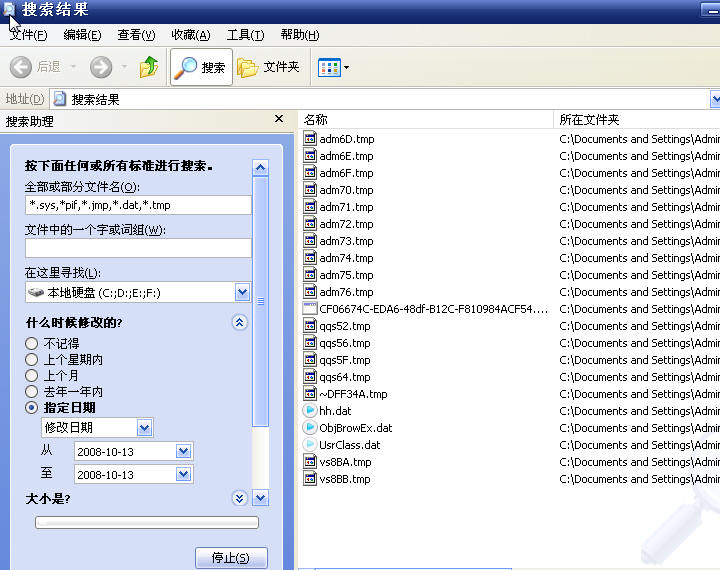
Task: Click adm70.tmp file icon
Action: [x=310, y=189]
